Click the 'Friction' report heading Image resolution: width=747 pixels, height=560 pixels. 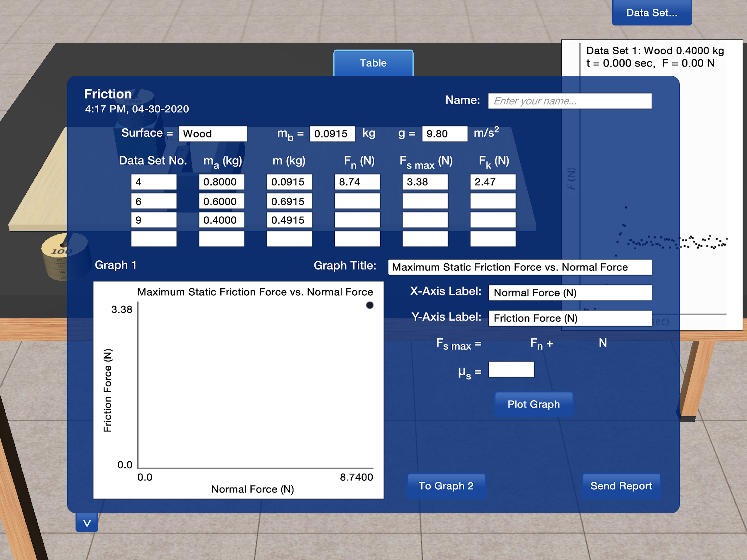point(108,94)
